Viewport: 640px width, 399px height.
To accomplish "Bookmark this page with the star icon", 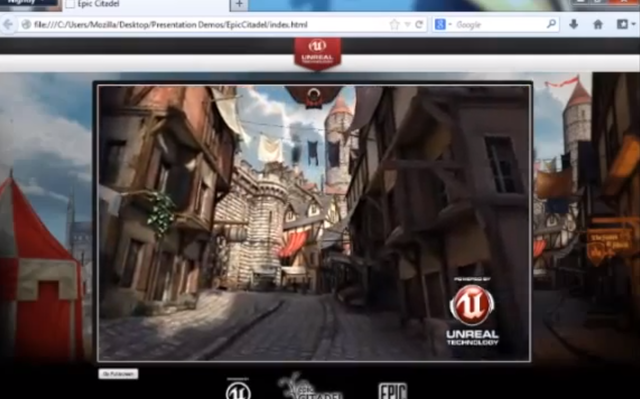I will [x=394, y=24].
